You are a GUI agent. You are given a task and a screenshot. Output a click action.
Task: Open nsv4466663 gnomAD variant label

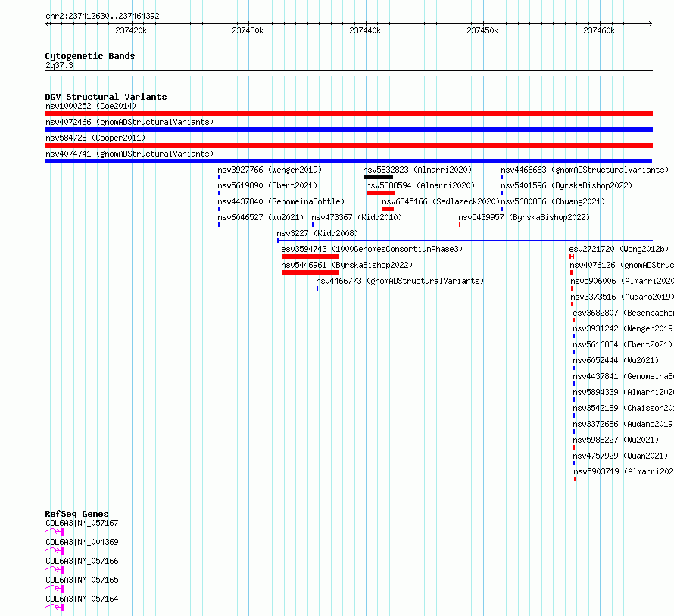point(585,170)
